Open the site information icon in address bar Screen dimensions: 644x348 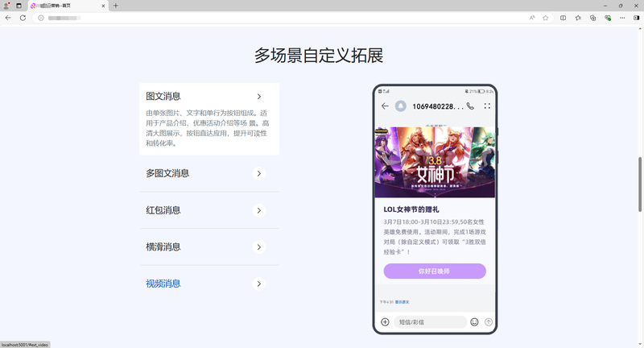pyautogui.click(x=41, y=18)
